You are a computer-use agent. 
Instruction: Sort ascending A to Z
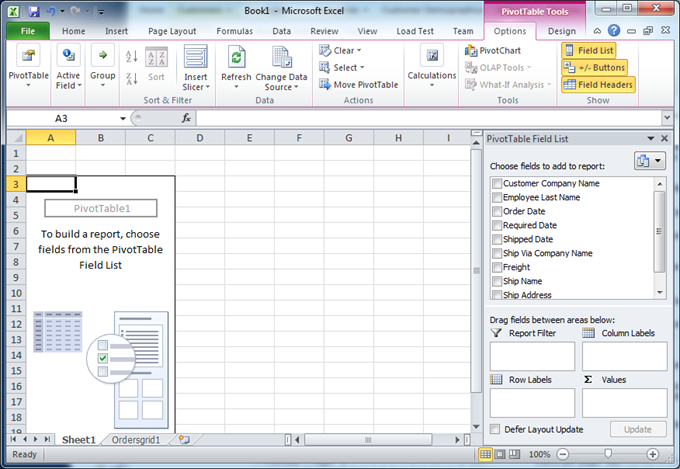tap(131, 56)
